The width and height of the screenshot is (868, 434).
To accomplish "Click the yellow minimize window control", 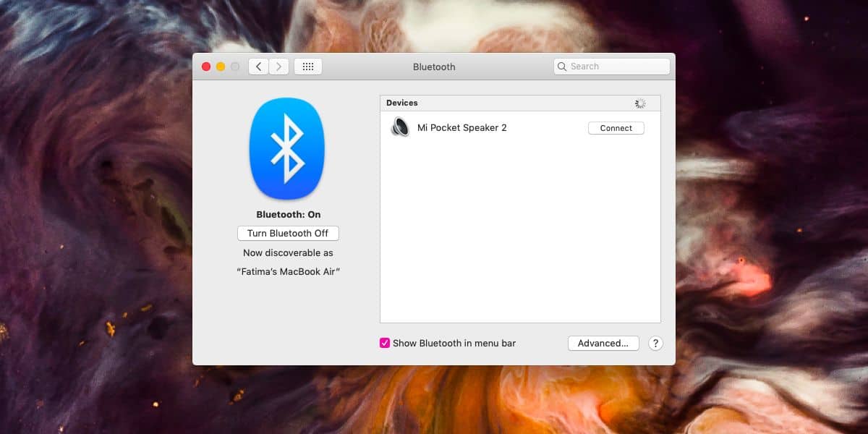I will tap(220, 65).
